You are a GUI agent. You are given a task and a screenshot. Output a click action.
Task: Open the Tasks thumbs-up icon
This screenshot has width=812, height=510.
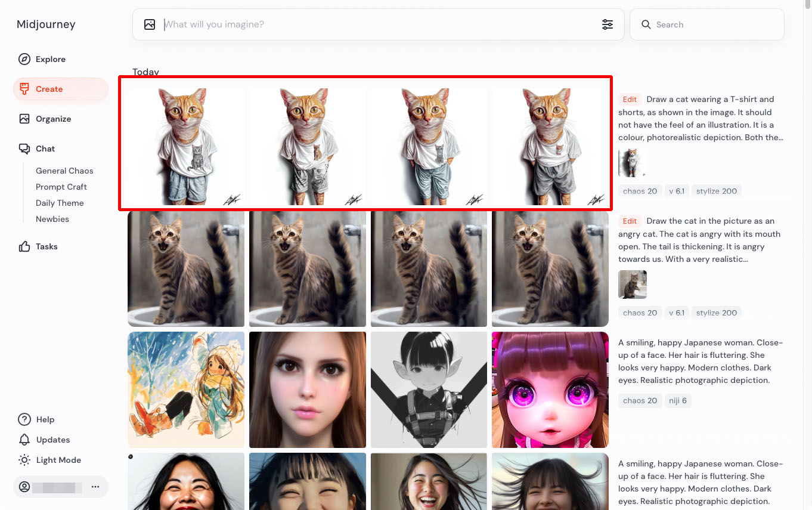click(24, 246)
